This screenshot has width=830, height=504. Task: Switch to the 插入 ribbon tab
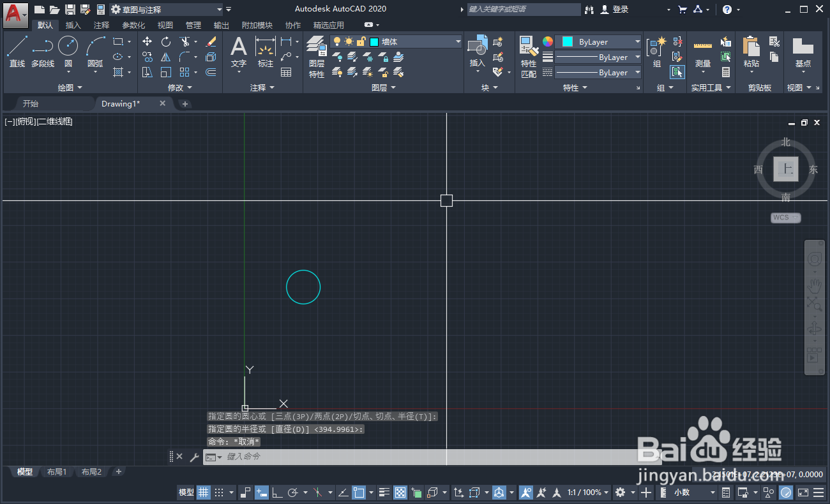tap(73, 26)
